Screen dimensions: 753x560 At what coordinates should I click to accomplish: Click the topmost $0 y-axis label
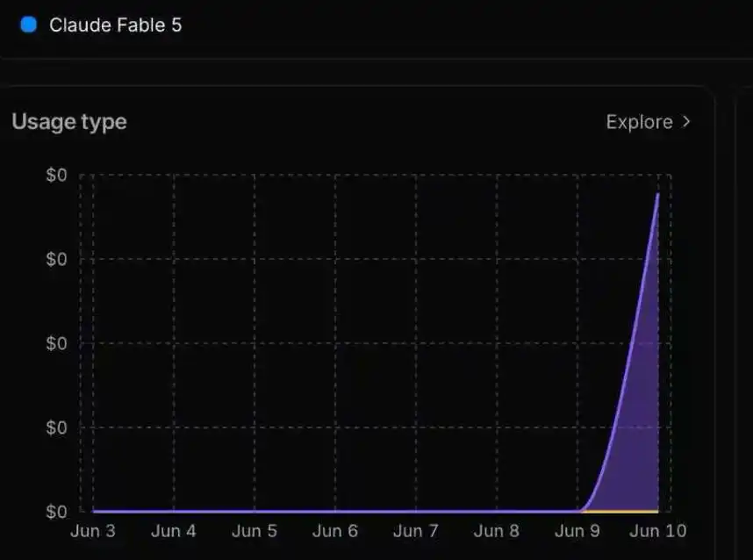coord(56,175)
